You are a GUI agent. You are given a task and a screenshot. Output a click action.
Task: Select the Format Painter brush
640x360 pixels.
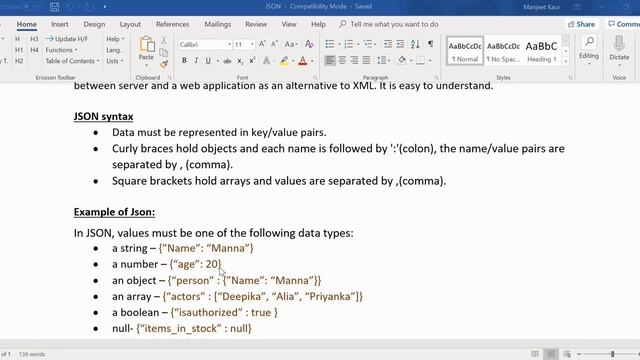164,64
